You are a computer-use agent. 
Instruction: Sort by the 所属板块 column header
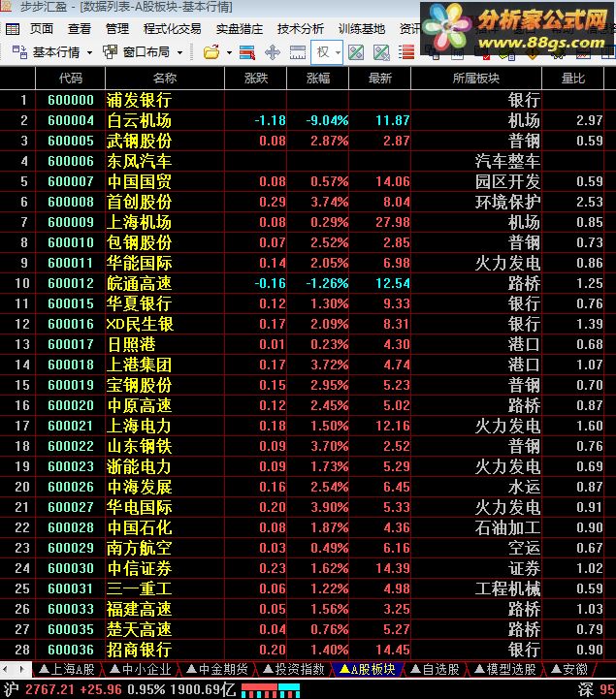coord(476,79)
